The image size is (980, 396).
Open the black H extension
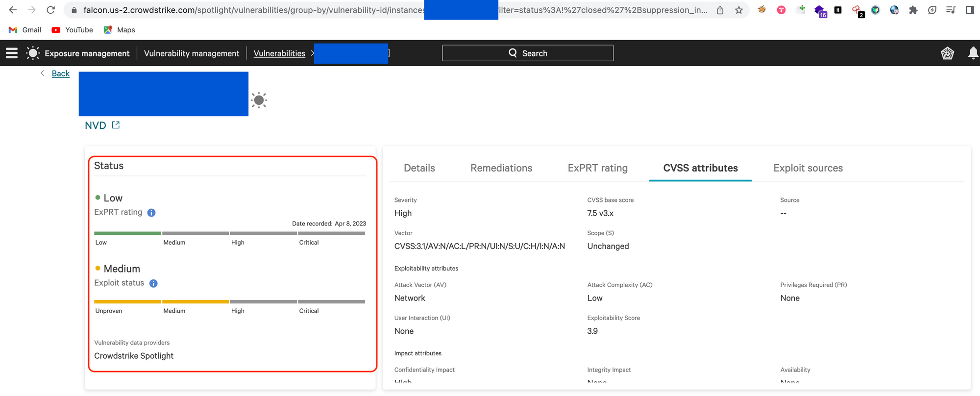tap(838, 10)
